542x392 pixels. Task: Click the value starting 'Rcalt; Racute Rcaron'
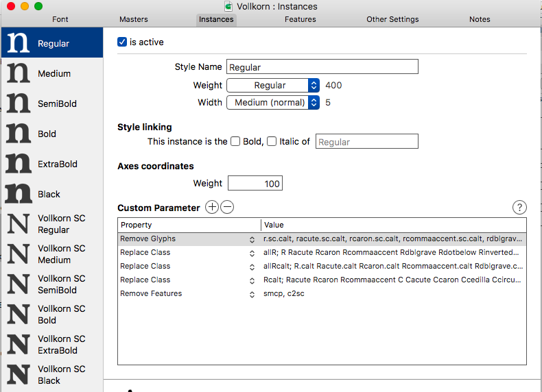coord(392,280)
